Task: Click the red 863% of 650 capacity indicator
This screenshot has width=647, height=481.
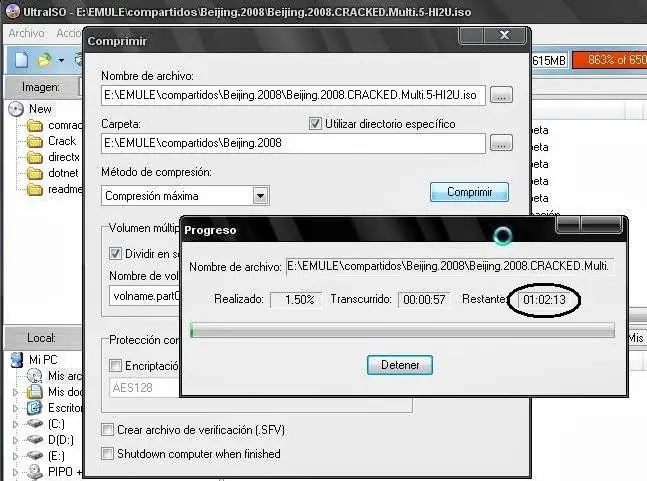Action: (x=610, y=60)
